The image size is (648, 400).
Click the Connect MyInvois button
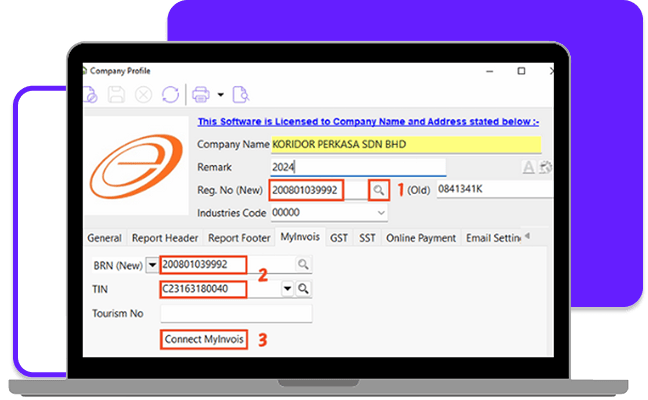(204, 339)
